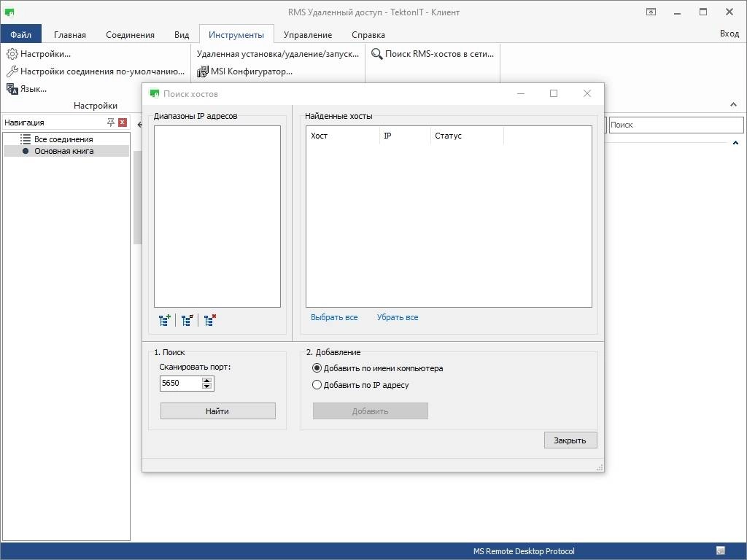Close the Навигация panel with red X
747x560 pixels.
[123, 122]
